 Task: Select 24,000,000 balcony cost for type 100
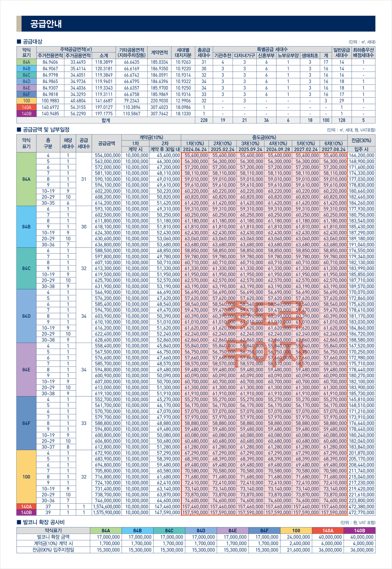(296, 537)
